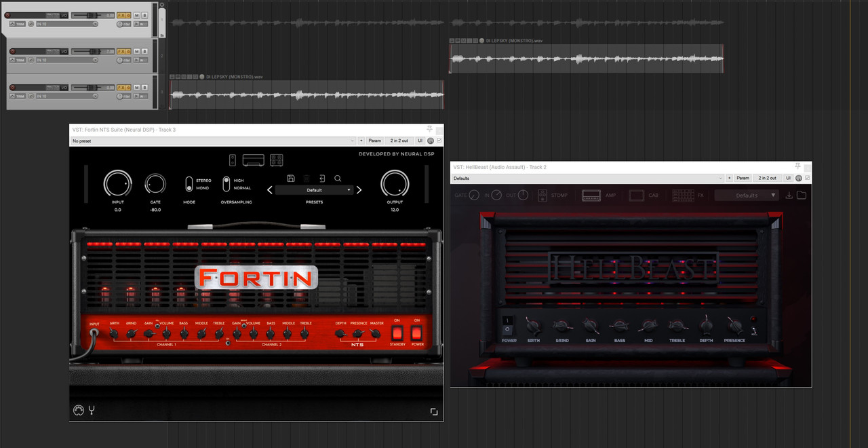Toggle the Fortin POWER switch

click(x=416, y=333)
